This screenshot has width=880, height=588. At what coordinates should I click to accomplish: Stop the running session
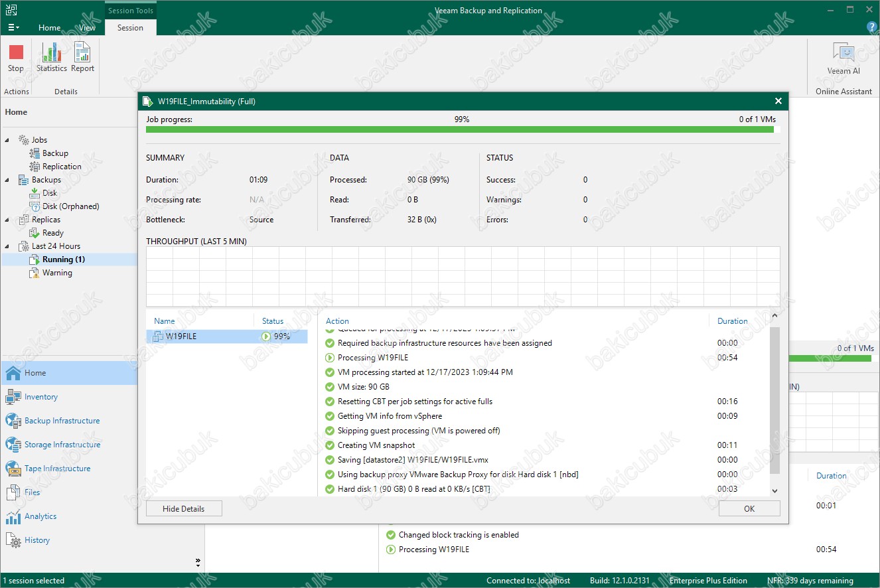tap(16, 58)
